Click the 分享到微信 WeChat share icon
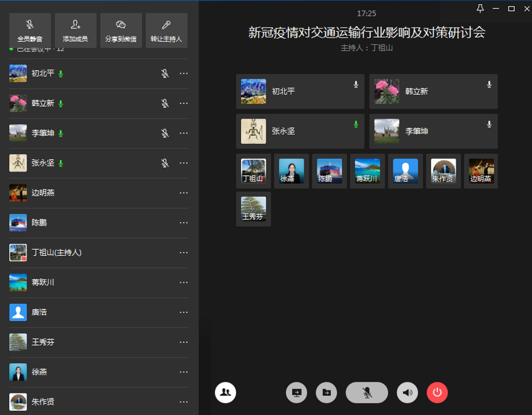Viewport: 532px width, 415px height. tap(121, 30)
